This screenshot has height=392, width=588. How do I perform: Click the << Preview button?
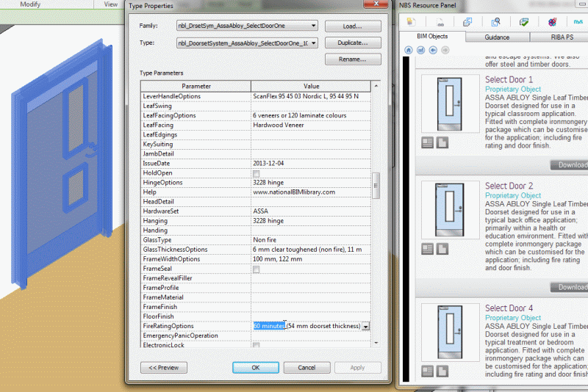[x=163, y=368]
